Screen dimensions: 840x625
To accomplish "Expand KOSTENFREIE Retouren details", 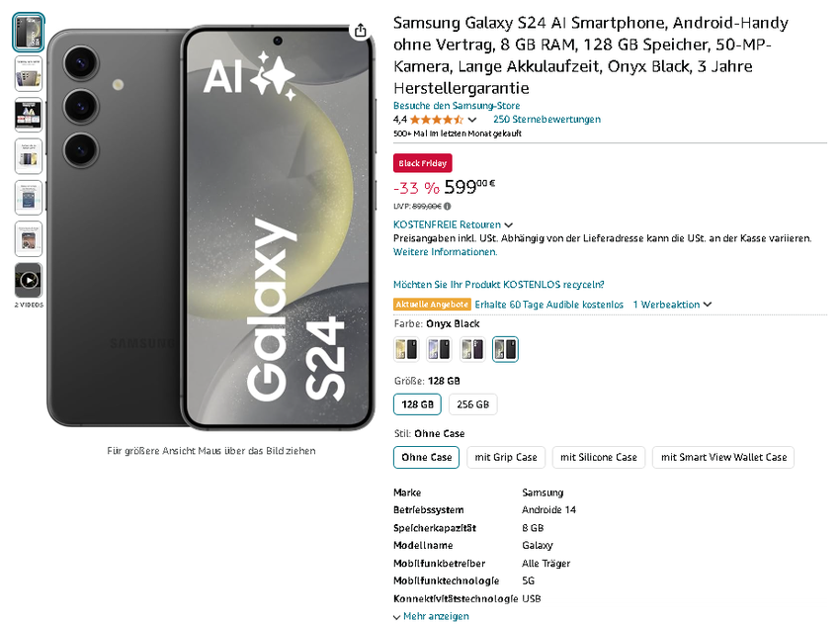I will 453,224.
